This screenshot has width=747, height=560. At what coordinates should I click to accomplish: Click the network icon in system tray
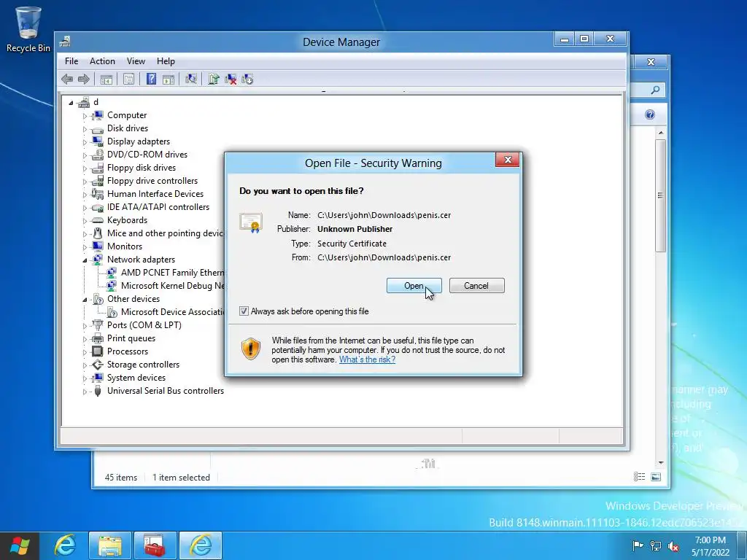click(656, 546)
